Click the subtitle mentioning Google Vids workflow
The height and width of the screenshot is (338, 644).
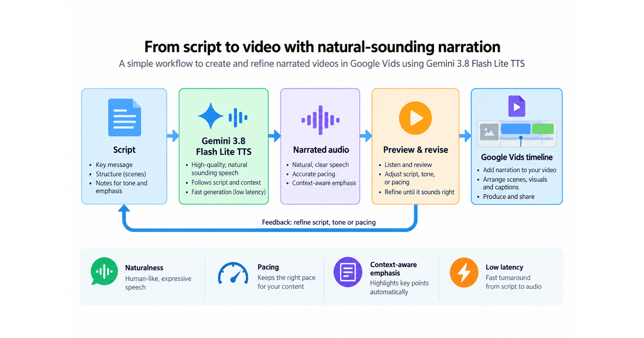coord(322,64)
